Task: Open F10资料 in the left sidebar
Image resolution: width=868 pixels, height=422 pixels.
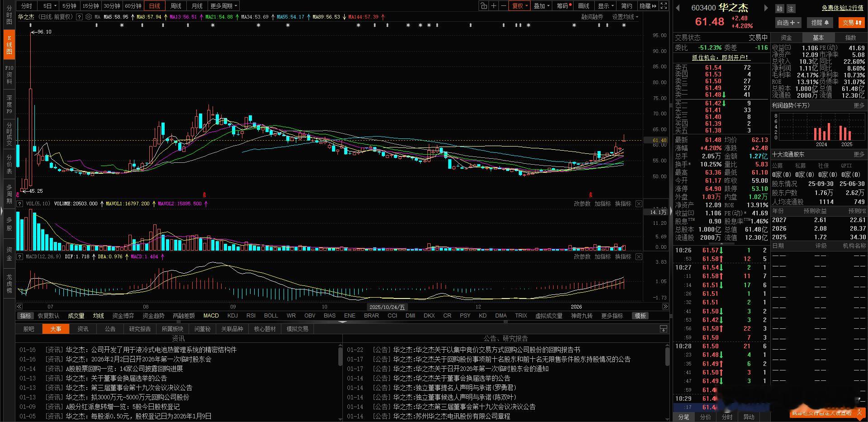Action: click(x=9, y=74)
